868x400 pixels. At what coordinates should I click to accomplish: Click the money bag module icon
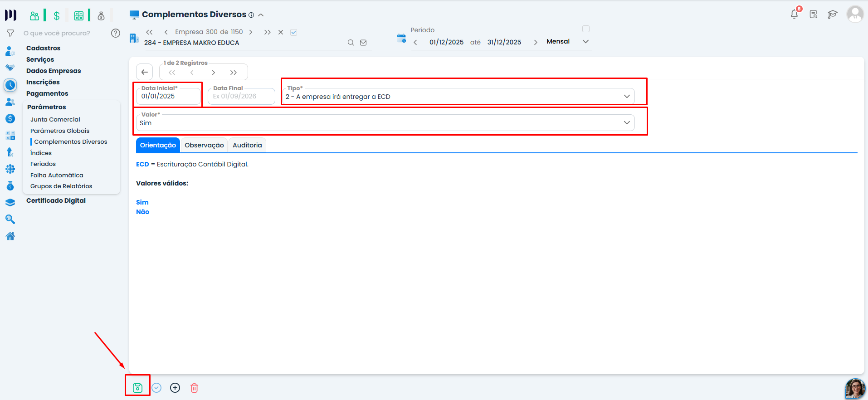point(101,16)
